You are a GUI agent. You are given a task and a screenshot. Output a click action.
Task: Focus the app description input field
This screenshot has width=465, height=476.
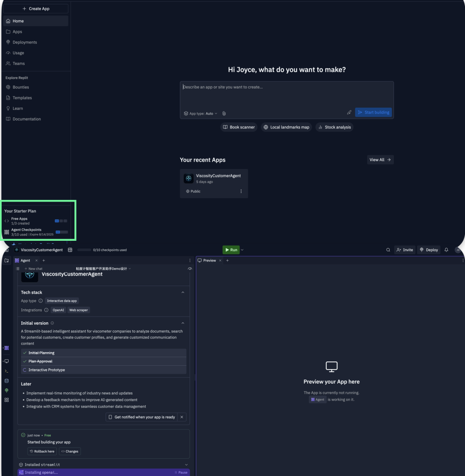tap(287, 94)
